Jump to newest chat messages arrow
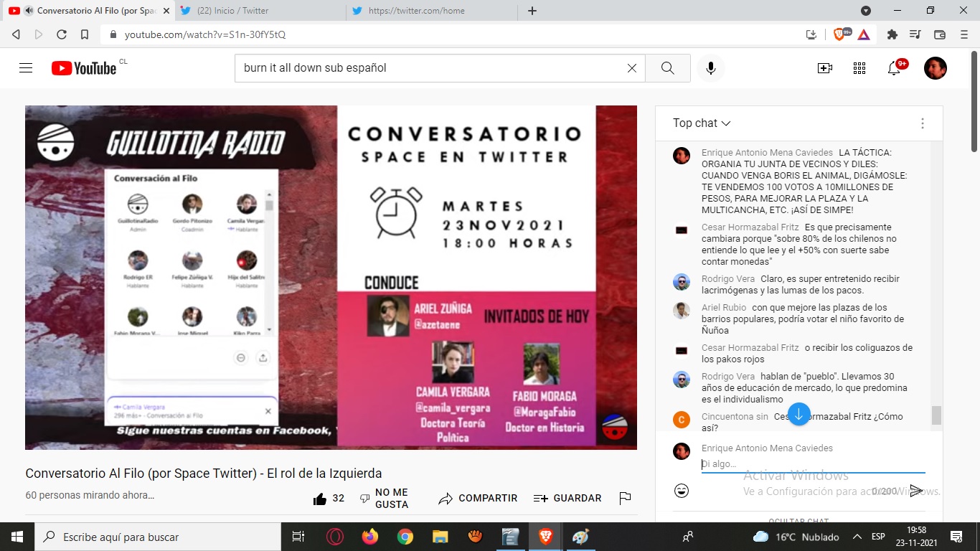 [798, 415]
